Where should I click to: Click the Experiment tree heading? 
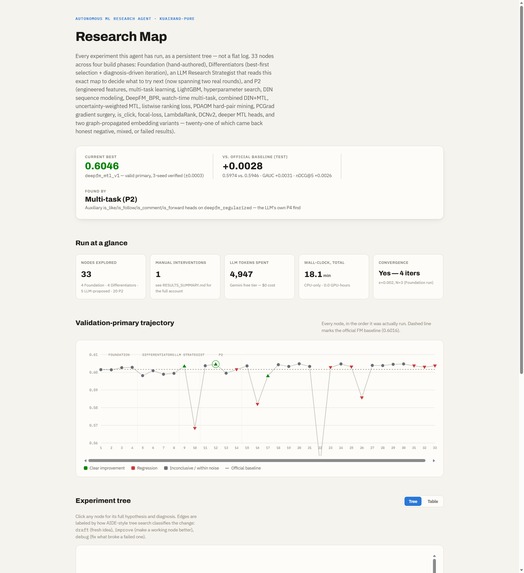[x=103, y=501]
